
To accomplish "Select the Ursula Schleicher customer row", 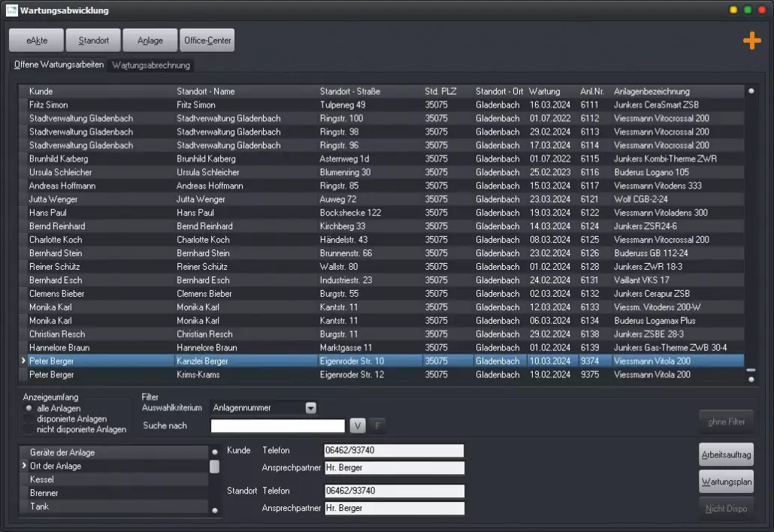I will pos(381,172).
